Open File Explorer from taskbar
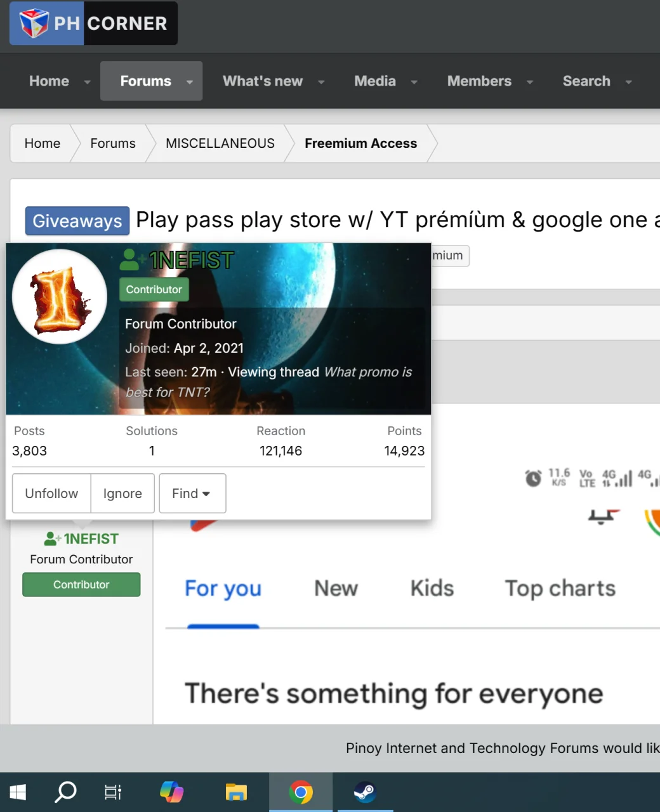Image resolution: width=660 pixels, height=812 pixels. [236, 792]
